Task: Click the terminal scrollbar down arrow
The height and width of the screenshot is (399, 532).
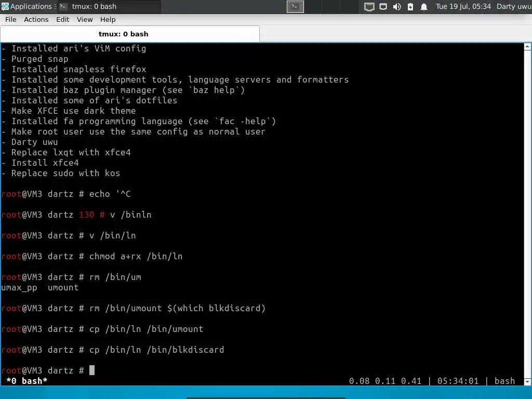Action: tap(527, 381)
